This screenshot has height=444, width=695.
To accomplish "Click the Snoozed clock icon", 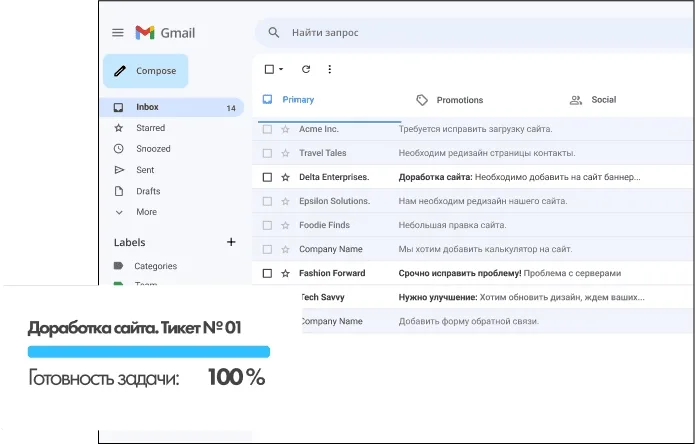I will point(118,149).
